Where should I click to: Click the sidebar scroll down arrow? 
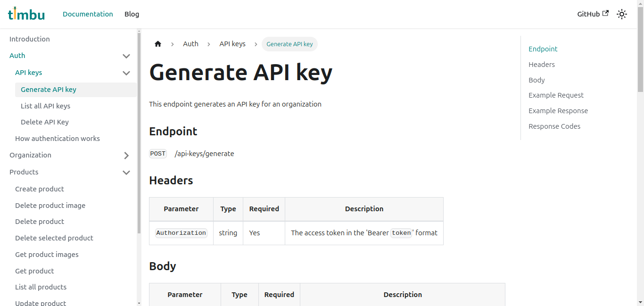click(139, 303)
